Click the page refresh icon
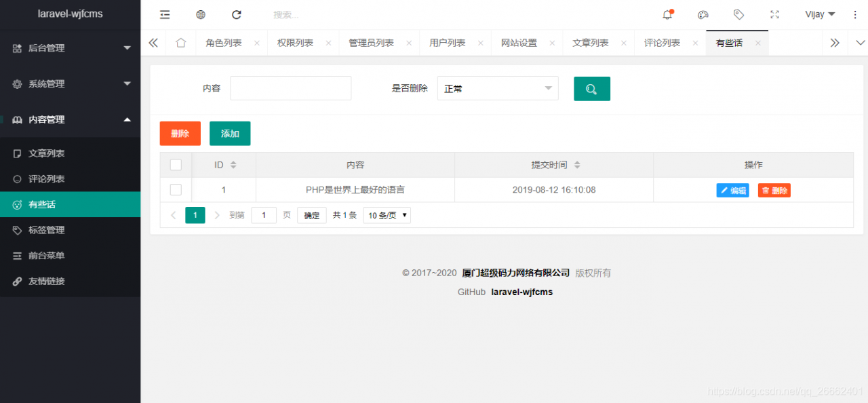 pos(236,14)
